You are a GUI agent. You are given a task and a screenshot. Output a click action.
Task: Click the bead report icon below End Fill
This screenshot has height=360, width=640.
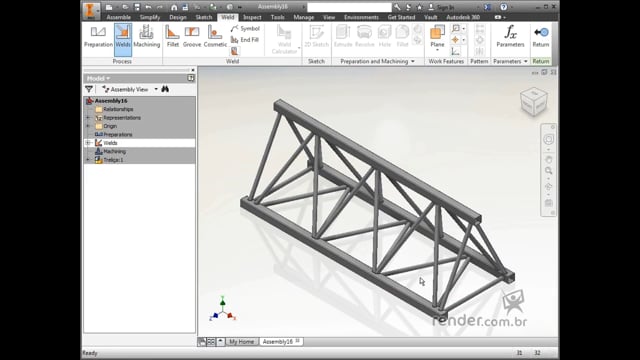click(235, 51)
